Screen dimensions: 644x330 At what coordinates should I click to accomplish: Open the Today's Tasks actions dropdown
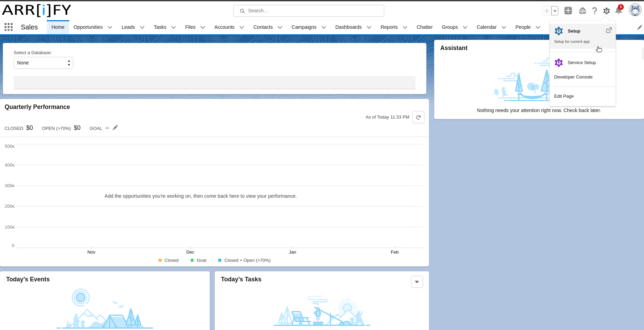(x=417, y=281)
